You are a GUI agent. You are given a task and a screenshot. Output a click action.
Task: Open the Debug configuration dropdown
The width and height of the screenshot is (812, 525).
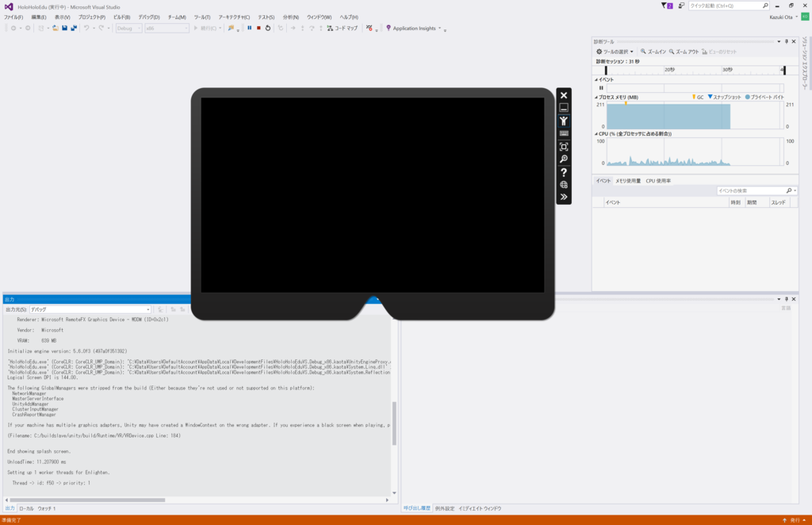pyautogui.click(x=128, y=28)
